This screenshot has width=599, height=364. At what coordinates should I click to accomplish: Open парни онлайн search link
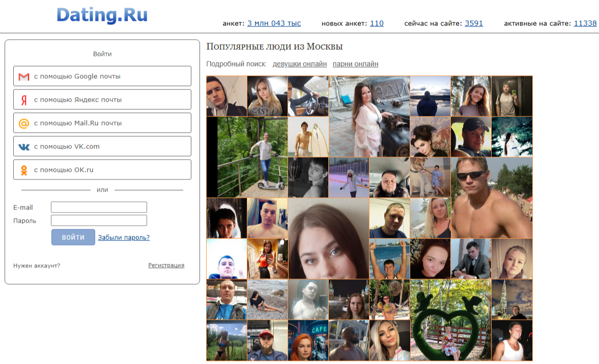[x=355, y=64]
